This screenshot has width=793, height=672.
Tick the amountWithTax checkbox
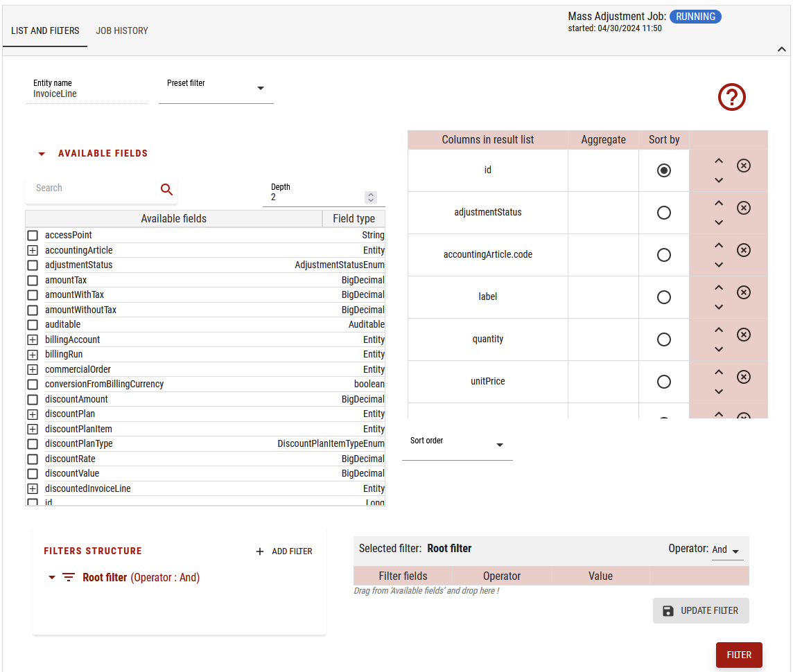33,295
